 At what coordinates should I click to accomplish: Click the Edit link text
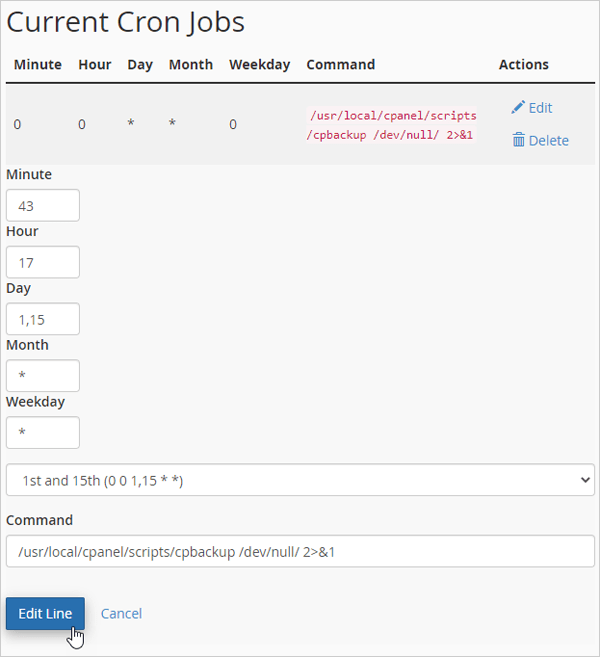click(540, 108)
